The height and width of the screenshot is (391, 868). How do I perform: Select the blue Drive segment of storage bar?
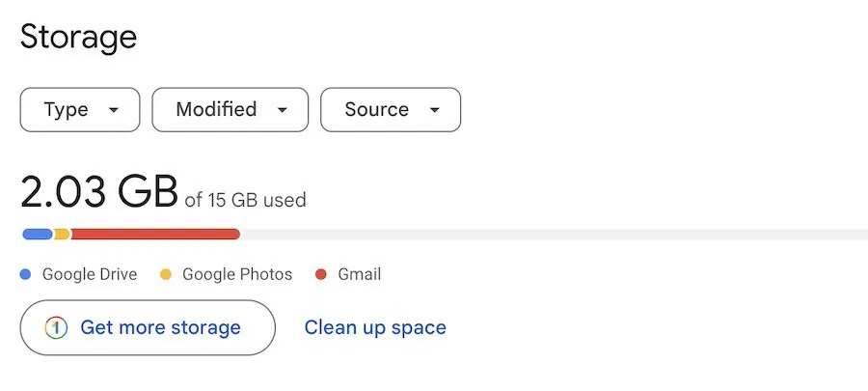[x=37, y=235]
